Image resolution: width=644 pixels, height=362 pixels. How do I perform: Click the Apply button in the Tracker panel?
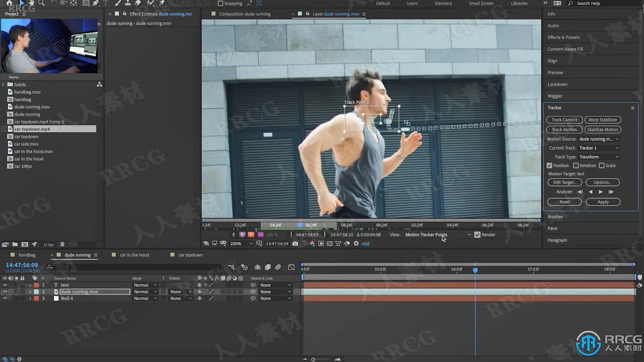click(x=603, y=202)
